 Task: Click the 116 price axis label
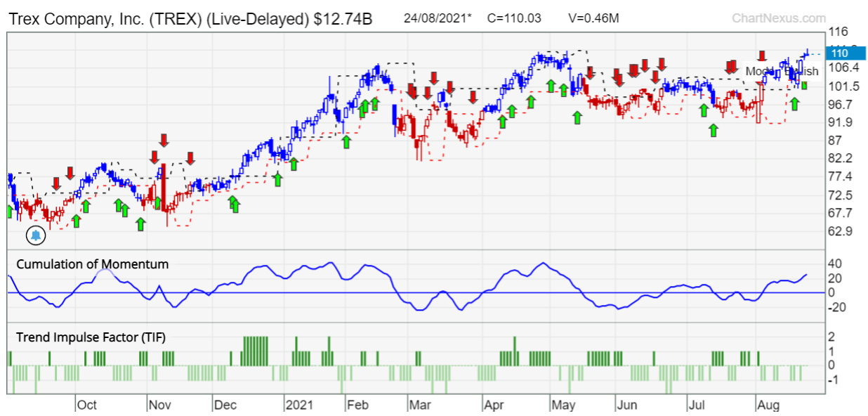coord(839,32)
